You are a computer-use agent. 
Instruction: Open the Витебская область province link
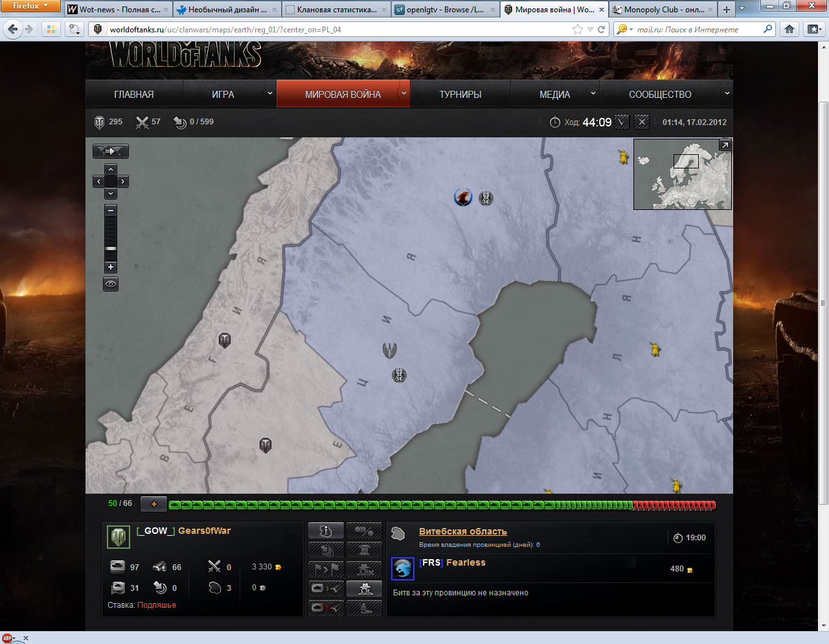pos(463,531)
